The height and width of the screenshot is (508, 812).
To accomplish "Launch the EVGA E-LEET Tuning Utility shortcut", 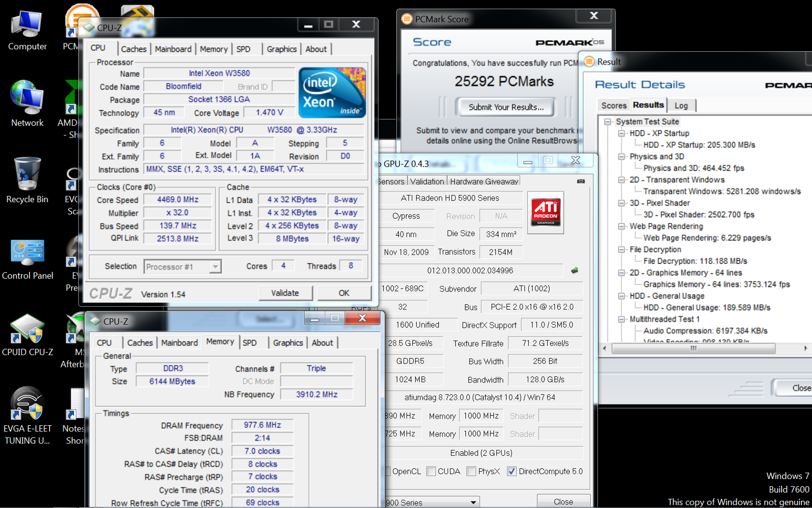I will coord(27,417).
